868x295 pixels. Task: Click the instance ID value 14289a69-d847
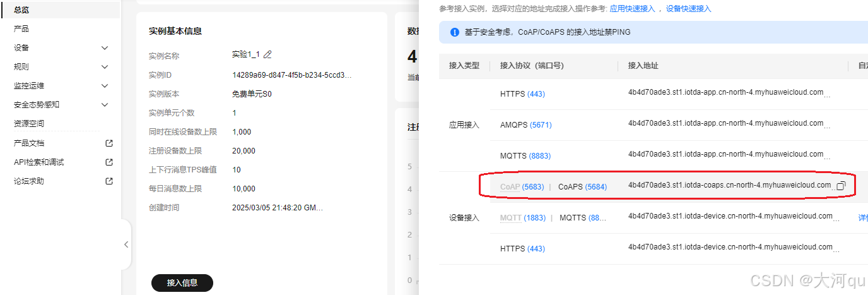coord(292,75)
